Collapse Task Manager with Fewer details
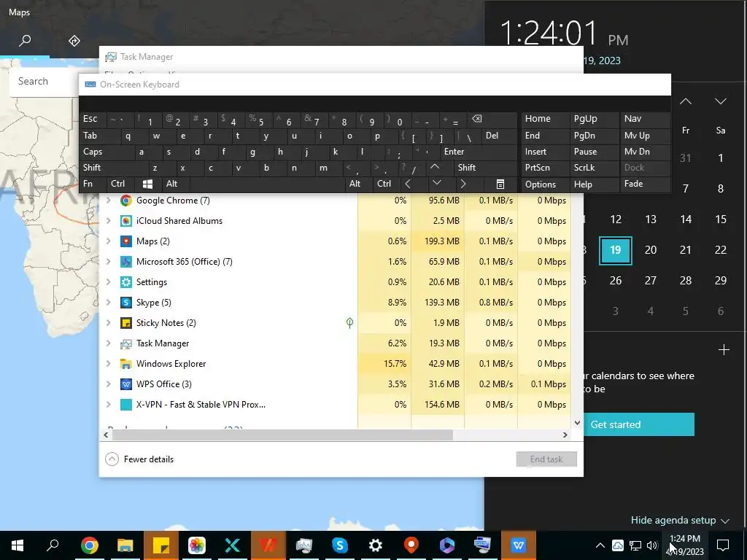The height and width of the screenshot is (560, 747). 139,459
